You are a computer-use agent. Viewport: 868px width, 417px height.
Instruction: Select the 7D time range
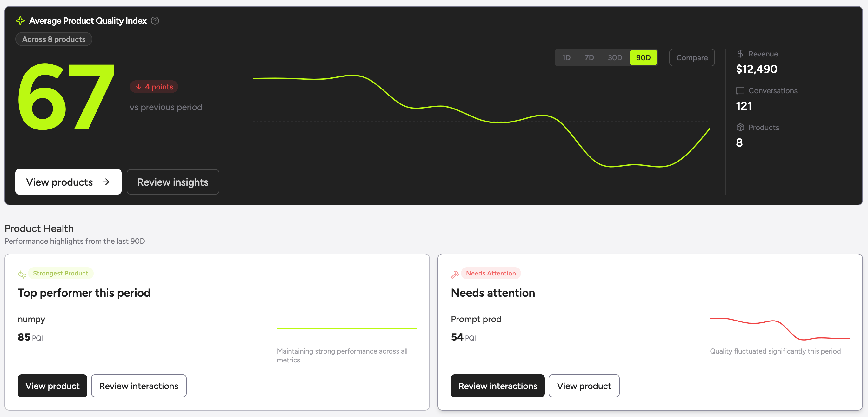coord(589,57)
